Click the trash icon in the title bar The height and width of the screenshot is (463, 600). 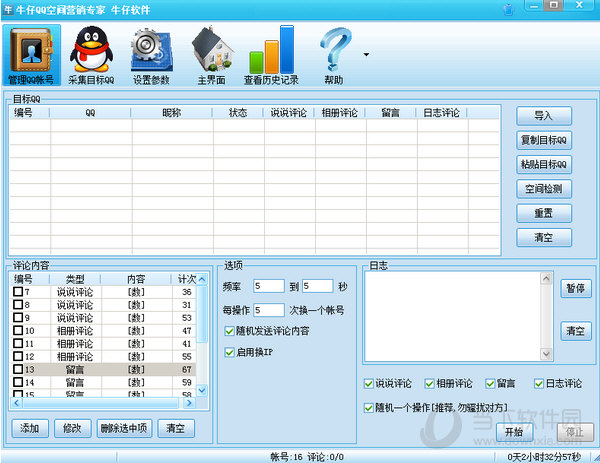pyautogui.click(x=511, y=10)
